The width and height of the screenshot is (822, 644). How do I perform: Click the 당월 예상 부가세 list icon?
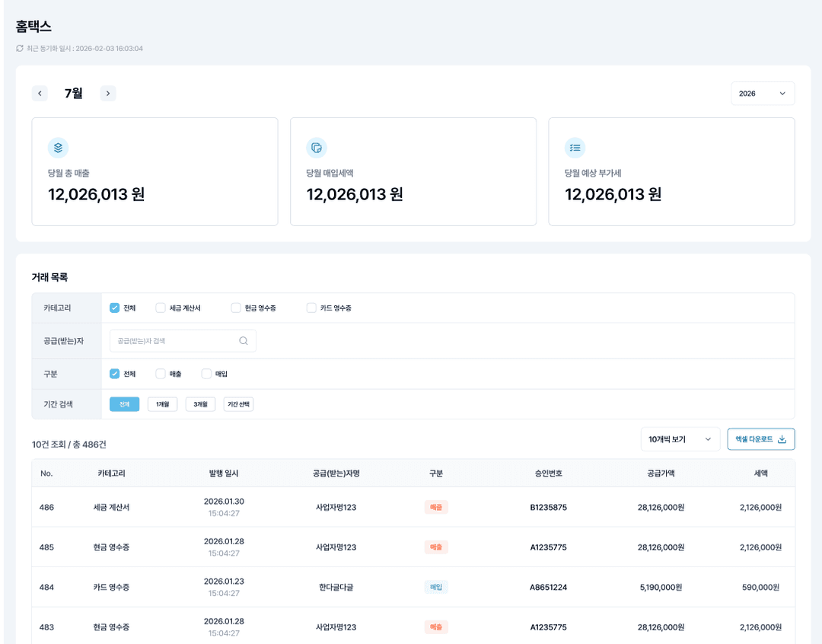[x=575, y=148]
